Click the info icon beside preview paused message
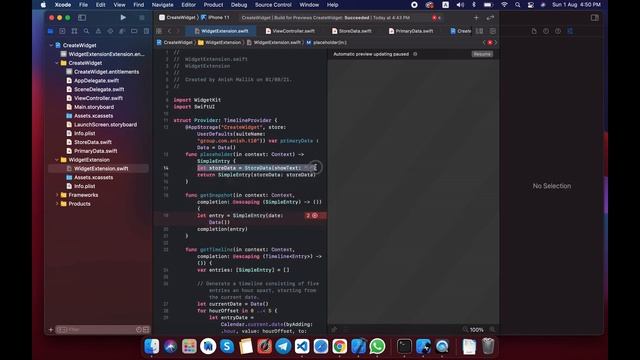Viewport: 640px width, 360px height. (x=415, y=54)
